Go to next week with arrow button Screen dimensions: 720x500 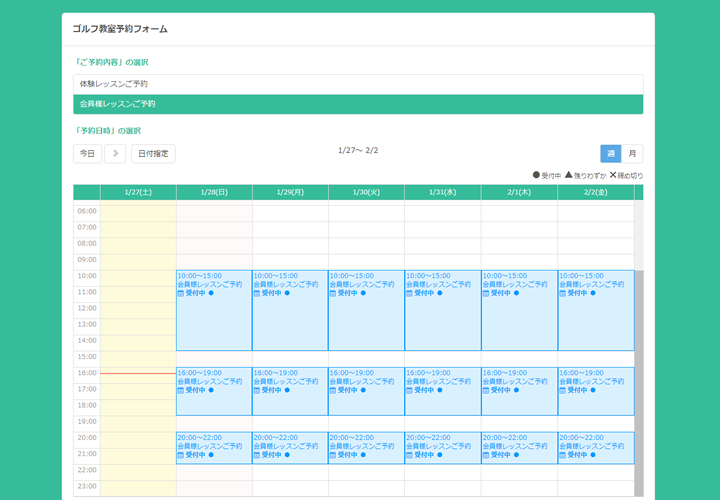(115, 153)
